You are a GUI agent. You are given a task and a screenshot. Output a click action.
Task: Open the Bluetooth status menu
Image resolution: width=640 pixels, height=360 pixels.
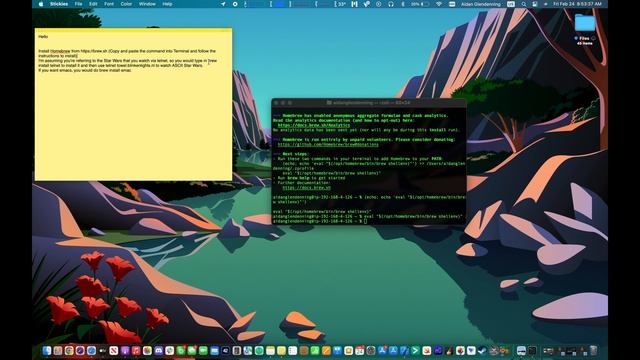click(402, 4)
